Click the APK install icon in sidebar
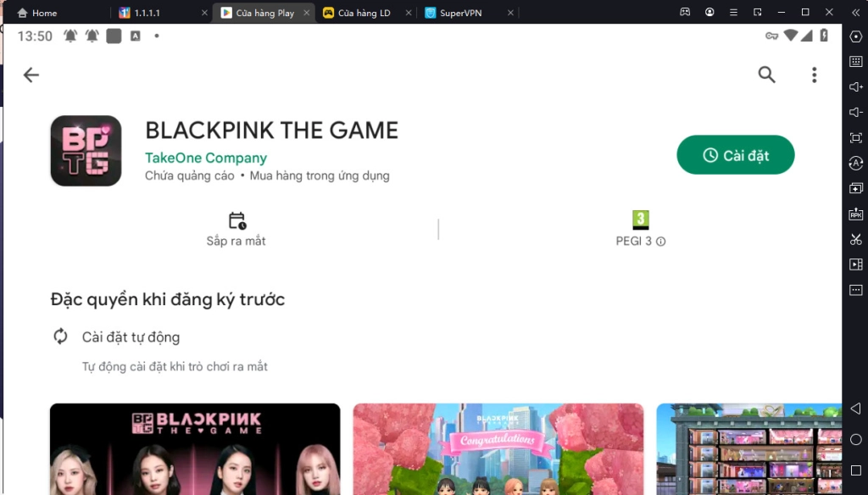868x495 pixels. point(856,214)
